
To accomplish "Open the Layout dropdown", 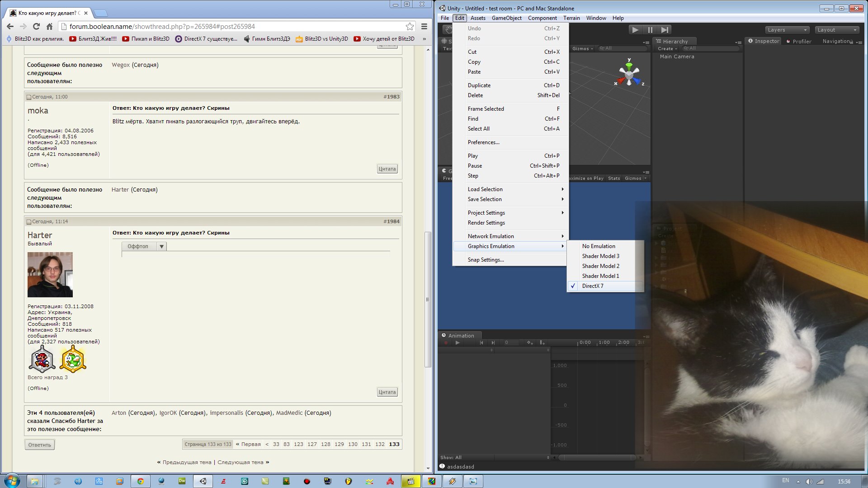I will (x=837, y=30).
